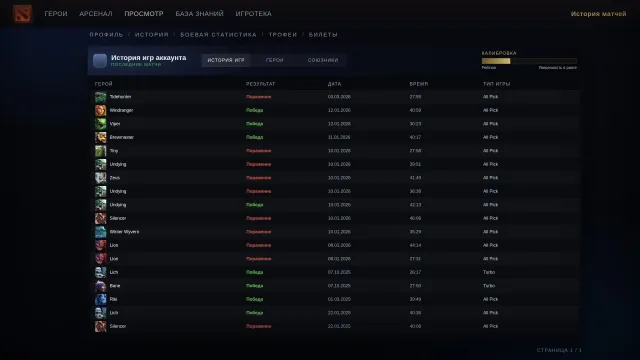The image size is (640, 360).
Task: Sort table by ДАТА column header
Action: (x=334, y=84)
